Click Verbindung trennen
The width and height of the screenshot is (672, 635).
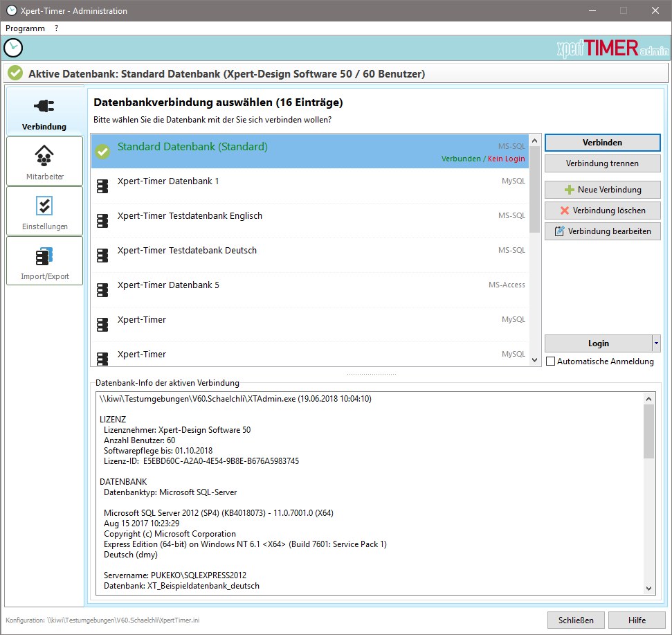(602, 163)
